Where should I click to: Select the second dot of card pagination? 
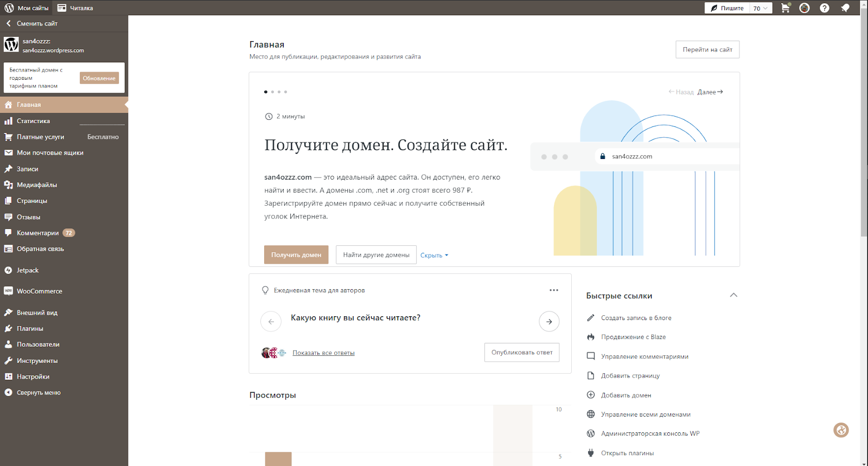(x=272, y=92)
